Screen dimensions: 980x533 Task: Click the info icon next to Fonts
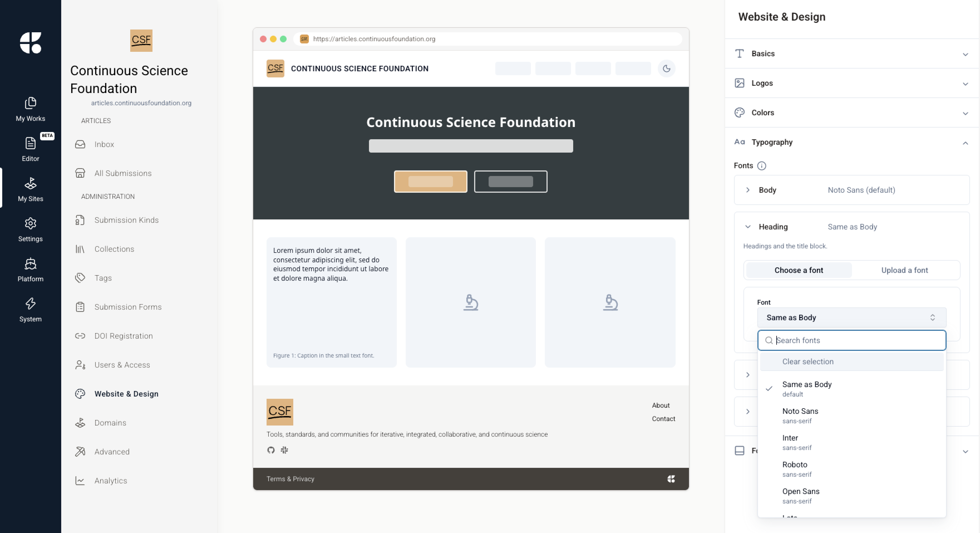point(762,166)
